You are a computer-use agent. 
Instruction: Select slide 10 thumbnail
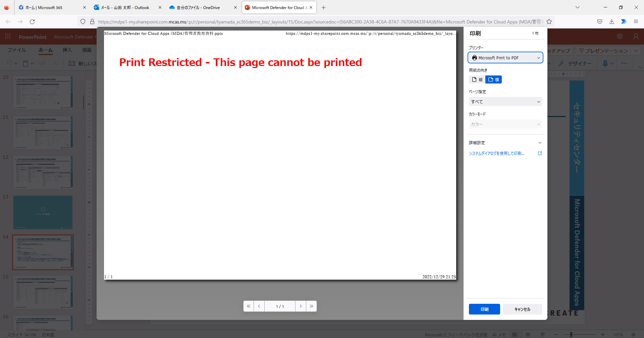pyautogui.click(x=43, y=93)
